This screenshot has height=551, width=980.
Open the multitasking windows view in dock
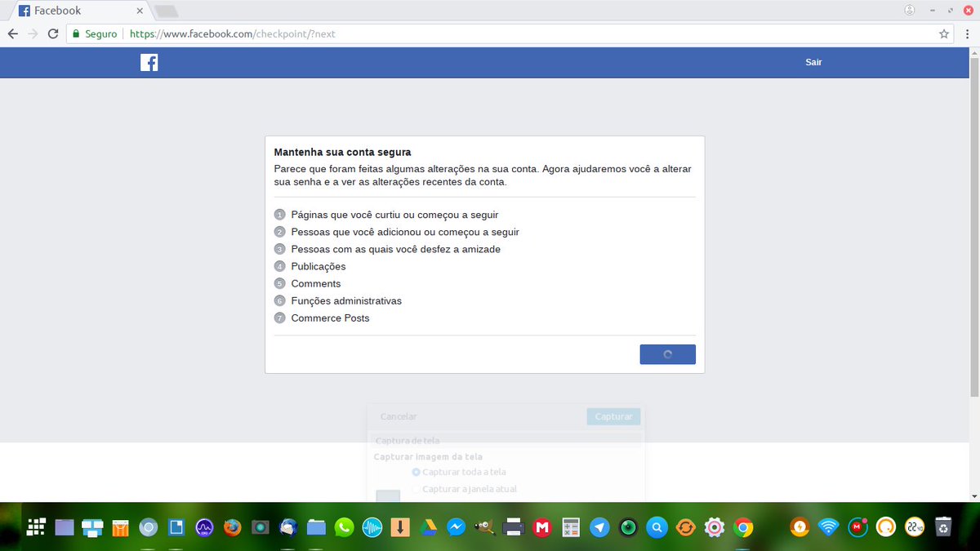pyautogui.click(x=92, y=527)
